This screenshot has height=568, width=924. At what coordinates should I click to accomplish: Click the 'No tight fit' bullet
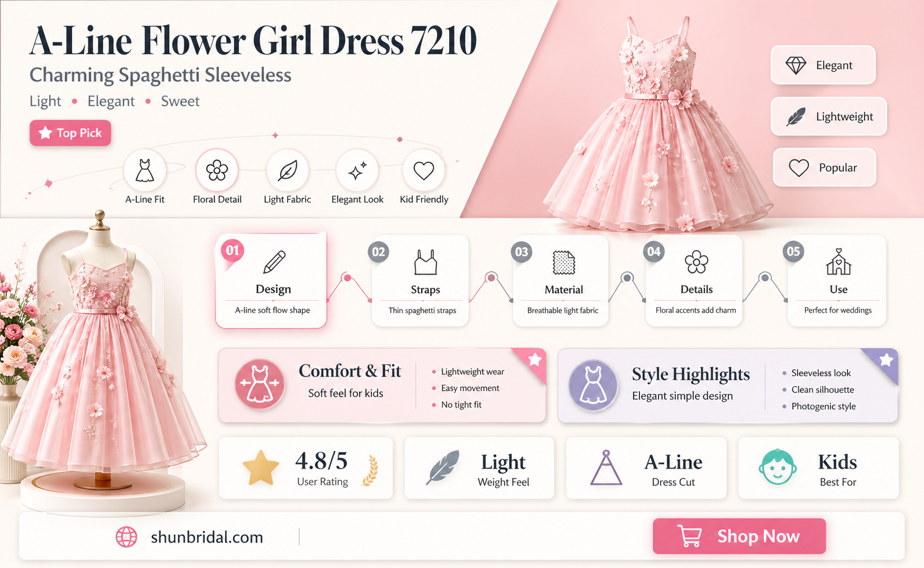pos(461,405)
